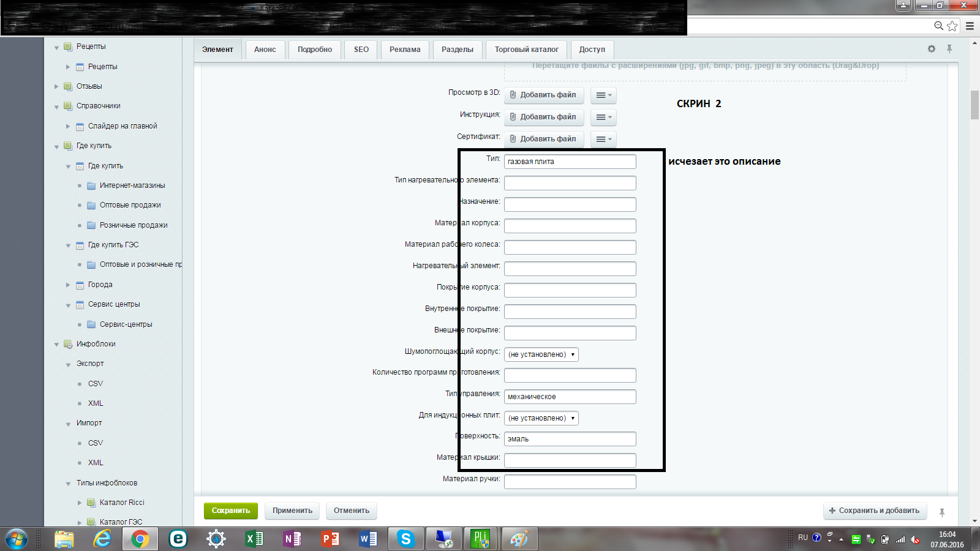Collapse the Типы инфоблоков node
This screenshot has width=980, height=551.
(x=68, y=484)
